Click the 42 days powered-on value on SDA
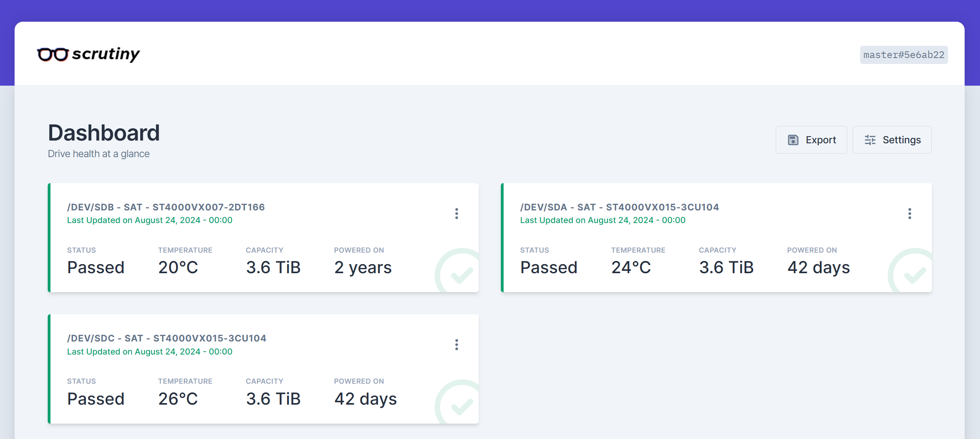 818,268
